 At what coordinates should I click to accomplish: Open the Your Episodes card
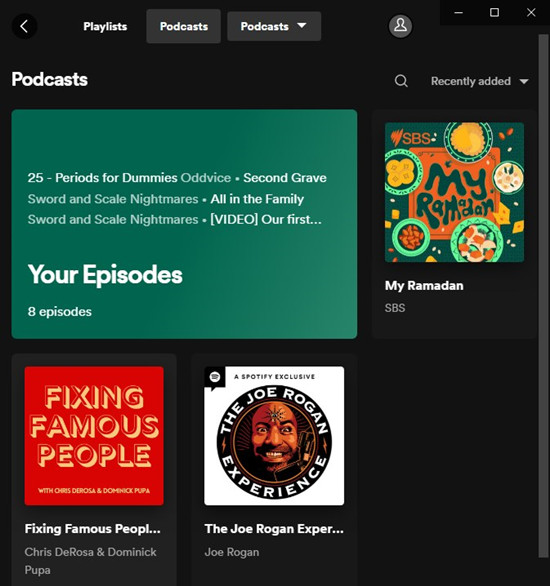[184, 224]
